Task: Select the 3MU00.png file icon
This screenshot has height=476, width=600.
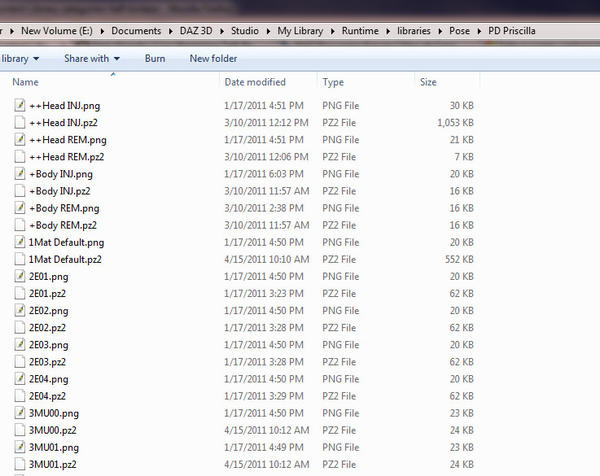Action: (20, 413)
